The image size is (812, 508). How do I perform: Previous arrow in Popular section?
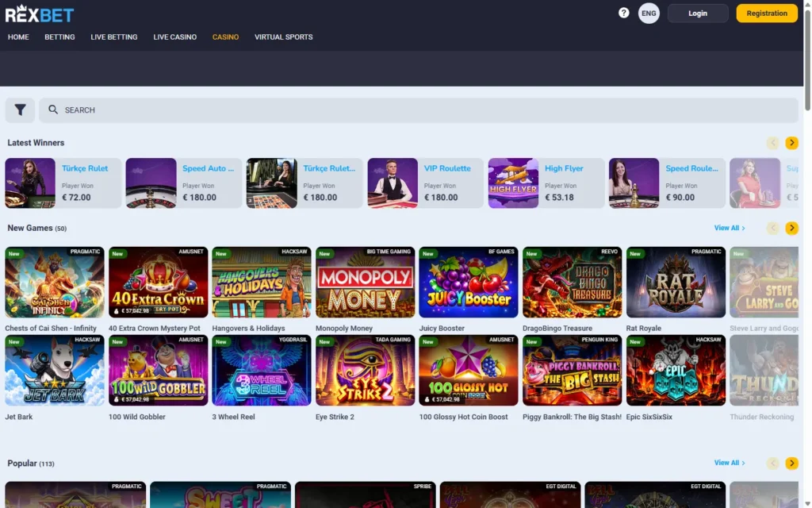772,463
